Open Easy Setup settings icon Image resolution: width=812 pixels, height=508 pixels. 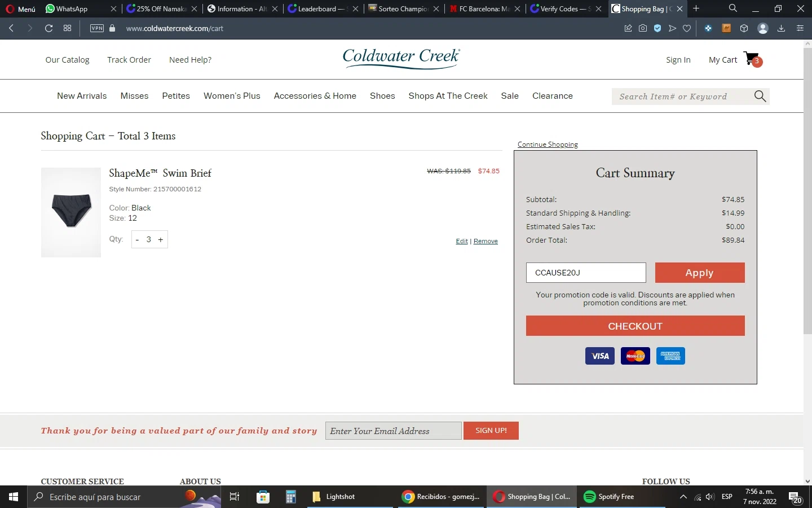pos(800,28)
